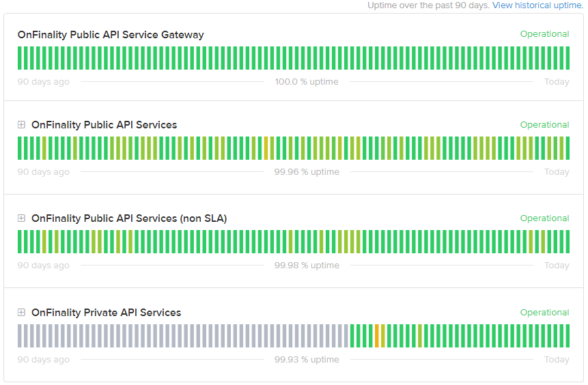Image resolution: width=588 pixels, height=385 pixels.
Task: Click the OnFinality Public API Services title
Action: pyautogui.click(x=104, y=124)
